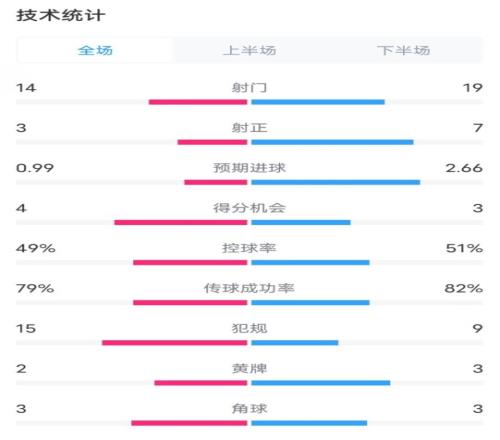Click the 射门 stat label
Viewport: 500px width, 440px height.
(249, 88)
